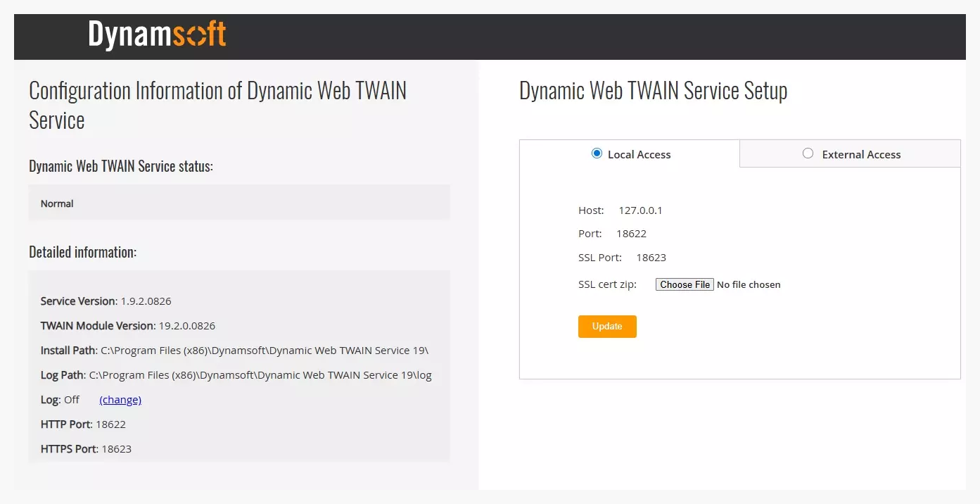Image resolution: width=980 pixels, height=504 pixels.
Task: Click the Choose File button
Action: [685, 284]
